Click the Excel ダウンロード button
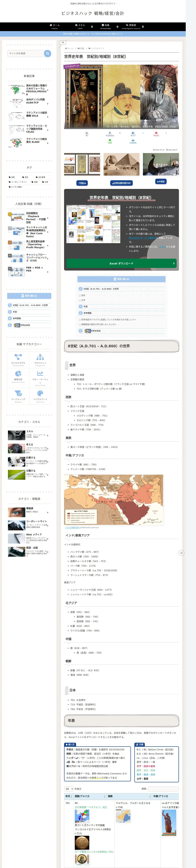Image resolution: width=196 pixels, height=868 pixels. click(121, 263)
